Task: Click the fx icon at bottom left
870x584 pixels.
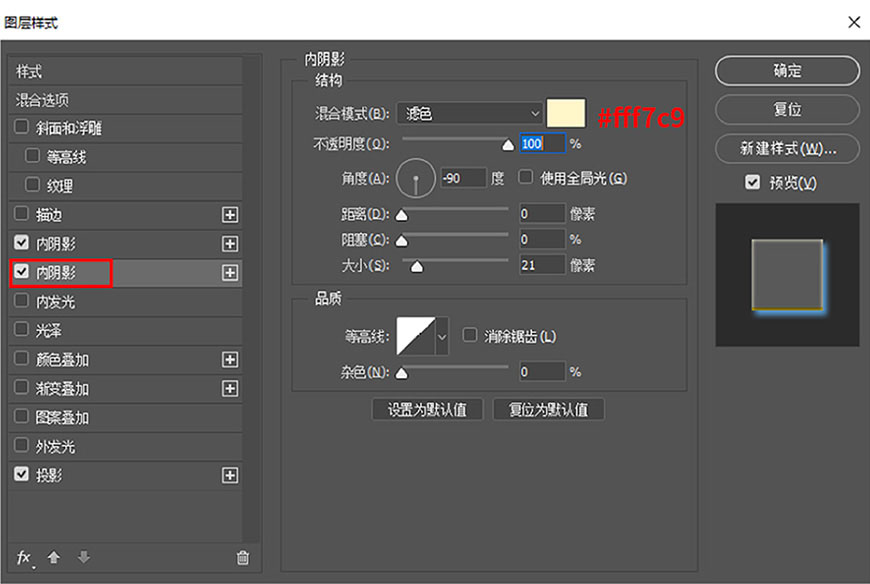Action: (x=22, y=559)
